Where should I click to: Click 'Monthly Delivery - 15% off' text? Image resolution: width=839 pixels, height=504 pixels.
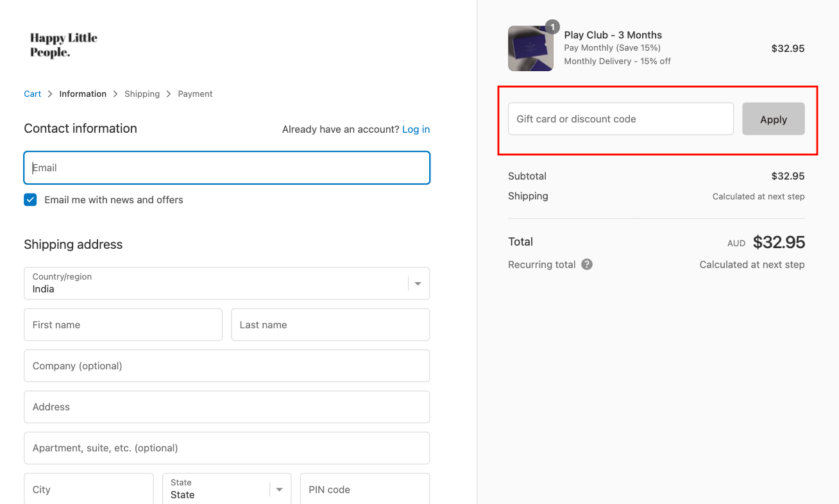click(x=617, y=61)
